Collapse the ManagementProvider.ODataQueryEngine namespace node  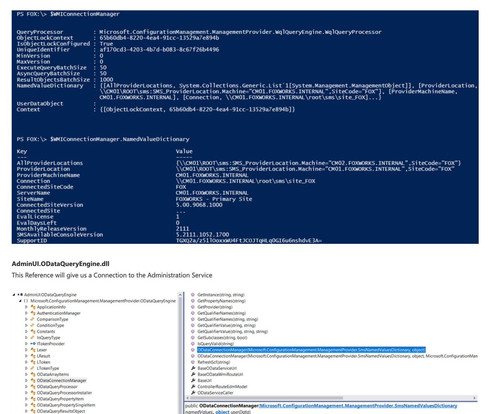[x=20, y=301]
